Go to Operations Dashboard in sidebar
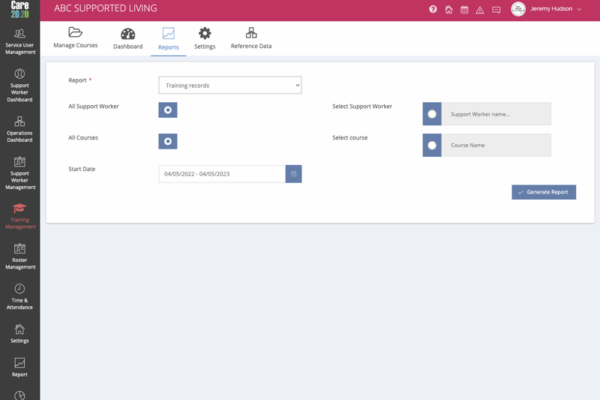Viewport: 600px width, 400px height. [x=19, y=128]
